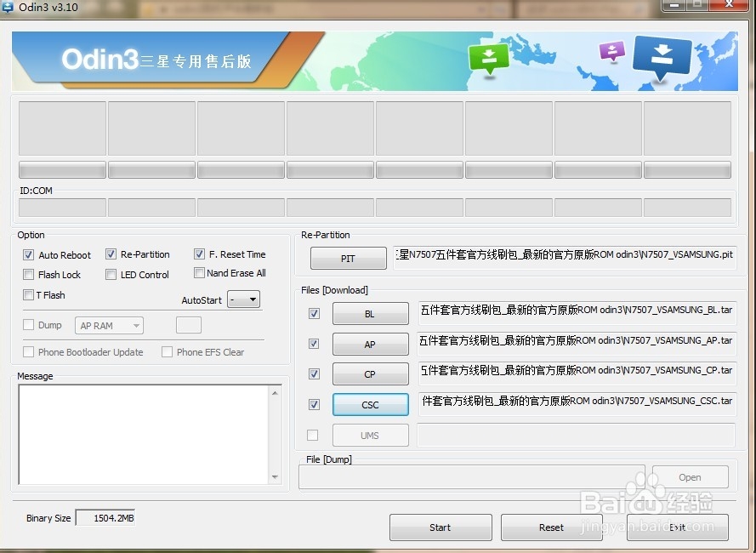Click the AP file button
756x553 pixels.
(x=370, y=344)
